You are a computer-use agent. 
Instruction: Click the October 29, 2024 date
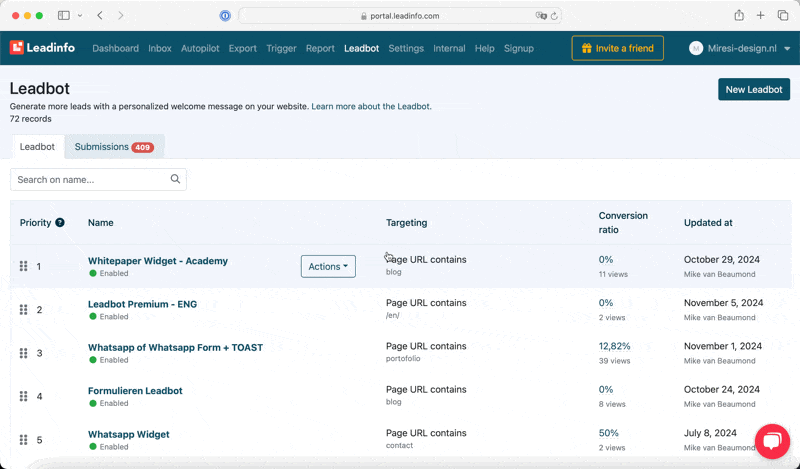[x=721, y=259]
